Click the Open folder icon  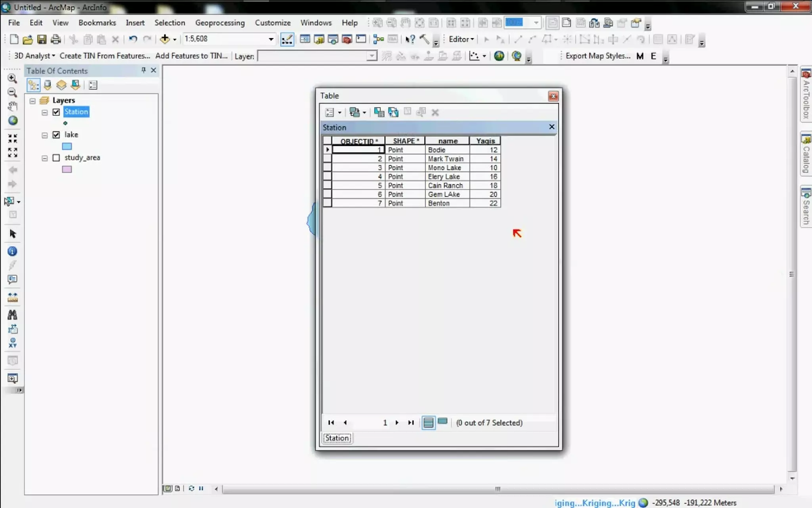[28, 39]
